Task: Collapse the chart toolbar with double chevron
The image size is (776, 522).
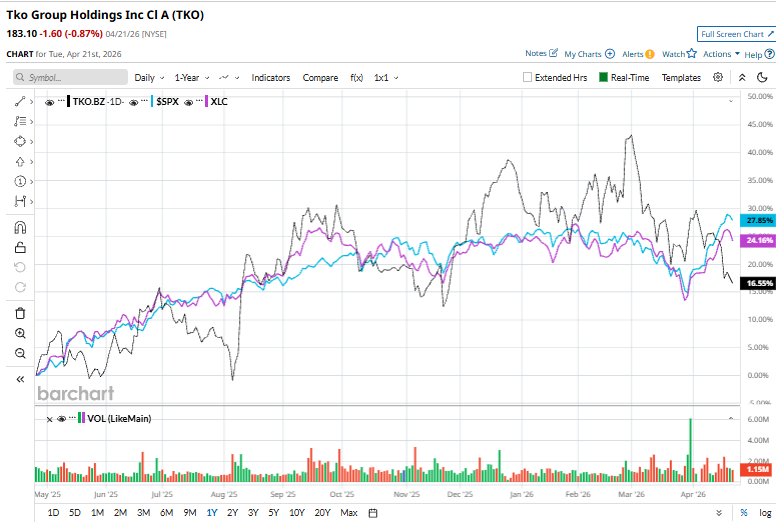Action: tap(742, 78)
